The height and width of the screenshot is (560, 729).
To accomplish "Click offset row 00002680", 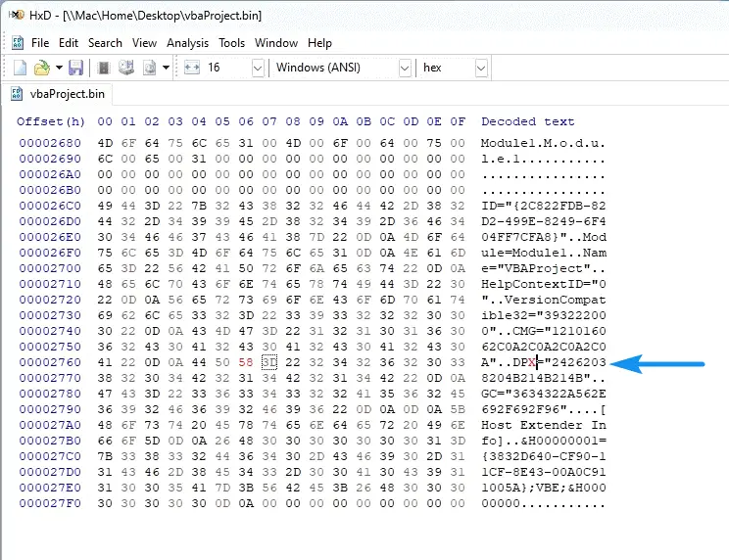I will click(50, 143).
